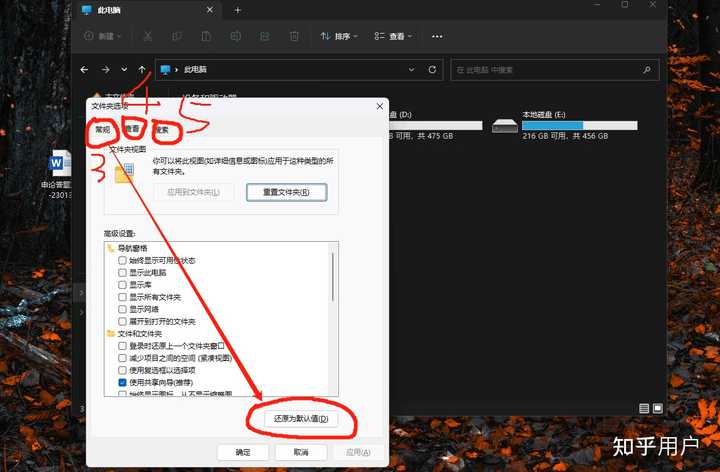Select the Word document icon on desktop
Screen dimensions: 720x472
(x=60, y=163)
